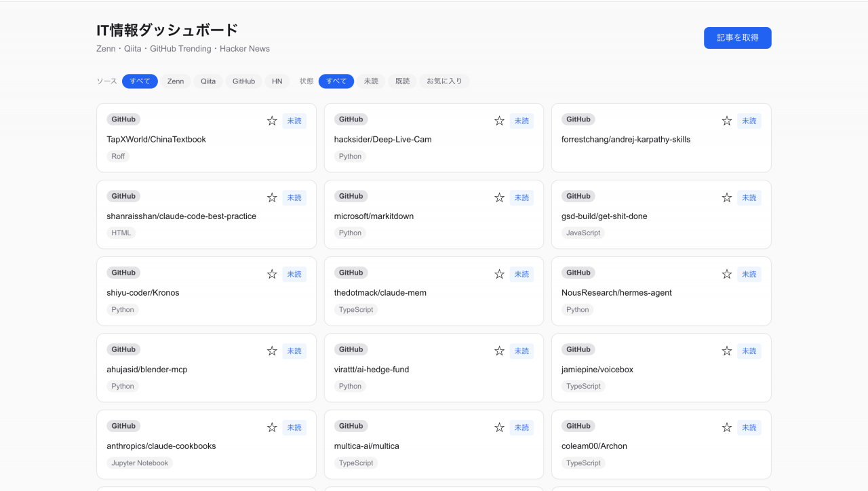Select the status filter すべて
This screenshot has height=491, width=868.
(x=336, y=81)
